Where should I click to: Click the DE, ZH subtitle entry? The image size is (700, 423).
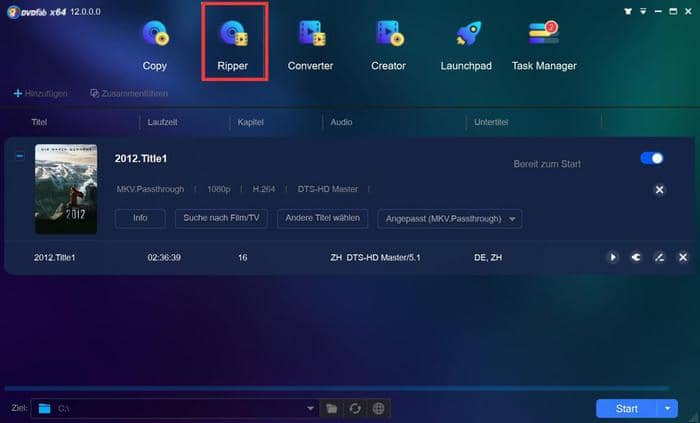[488, 257]
